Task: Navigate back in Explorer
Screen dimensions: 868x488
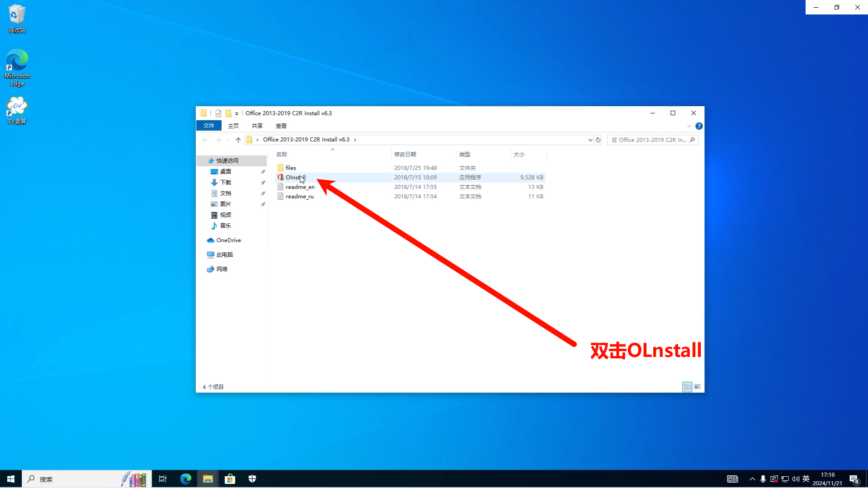Action: (205, 140)
